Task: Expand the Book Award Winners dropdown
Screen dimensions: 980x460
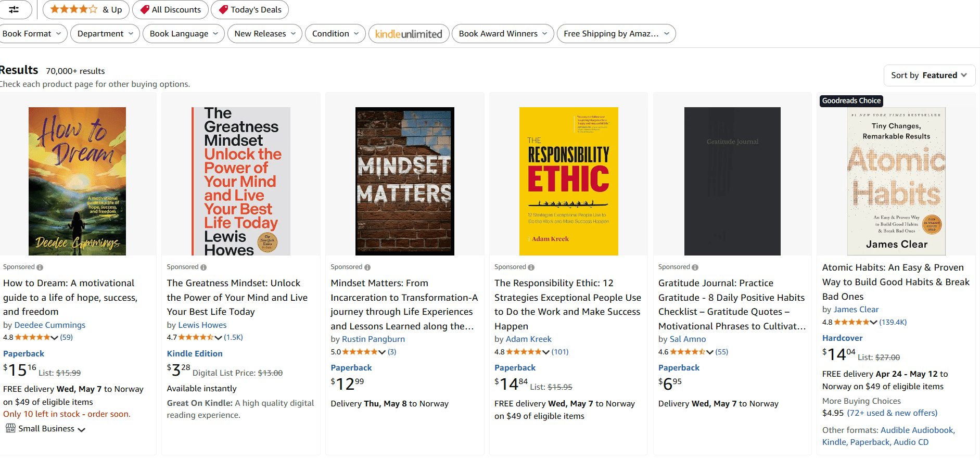Action: point(503,34)
